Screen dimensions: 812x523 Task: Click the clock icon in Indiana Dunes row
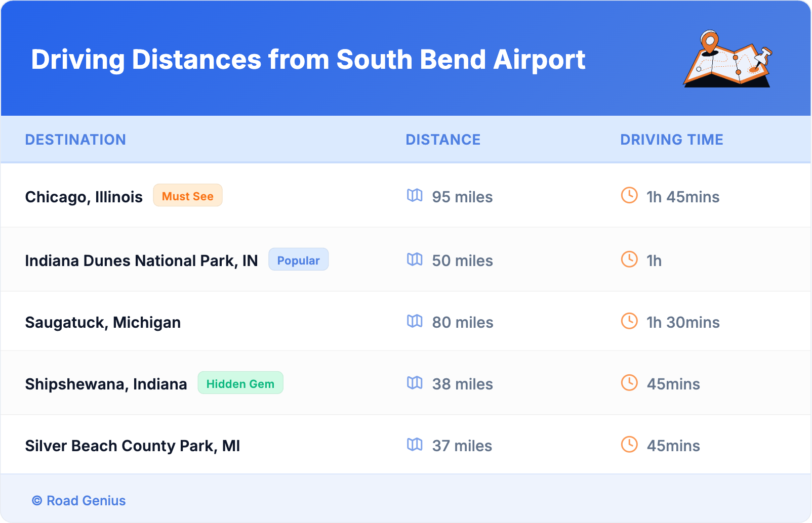pos(629,259)
